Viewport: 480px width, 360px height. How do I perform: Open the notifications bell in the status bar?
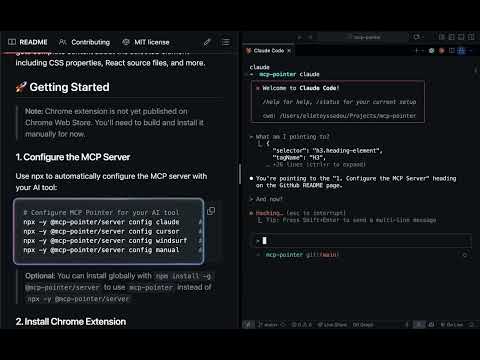[472, 324]
